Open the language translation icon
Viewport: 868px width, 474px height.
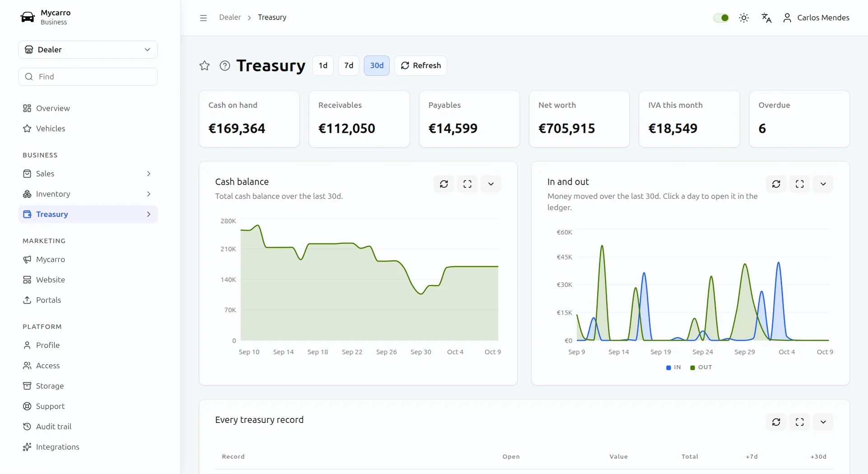766,18
